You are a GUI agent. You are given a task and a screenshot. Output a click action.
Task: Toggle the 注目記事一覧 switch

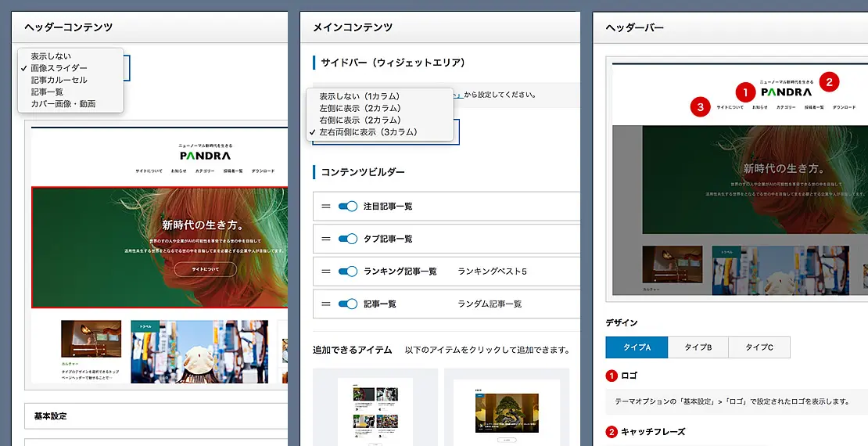[347, 207]
